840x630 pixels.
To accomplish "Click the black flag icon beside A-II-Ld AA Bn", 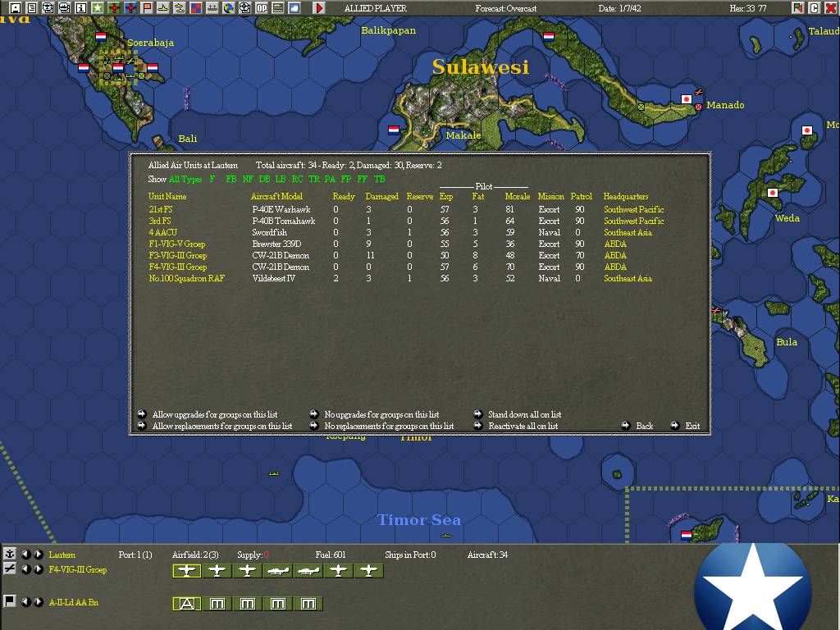I will [x=9, y=601].
